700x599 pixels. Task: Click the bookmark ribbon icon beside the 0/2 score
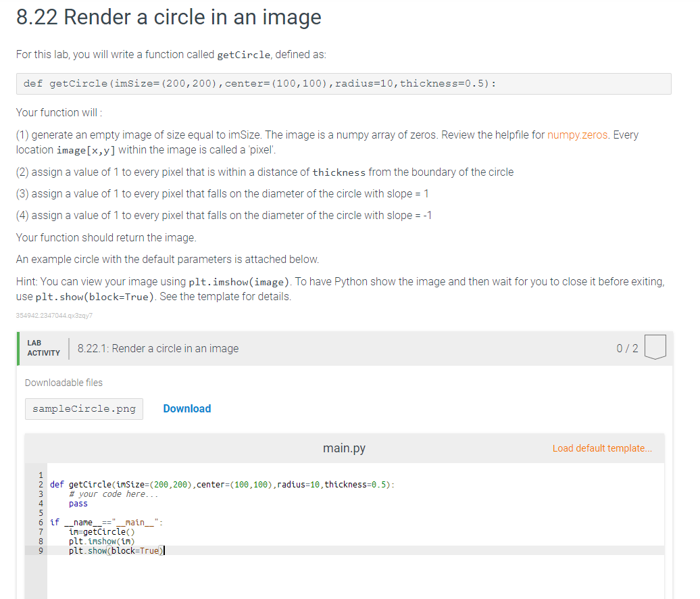coord(655,348)
